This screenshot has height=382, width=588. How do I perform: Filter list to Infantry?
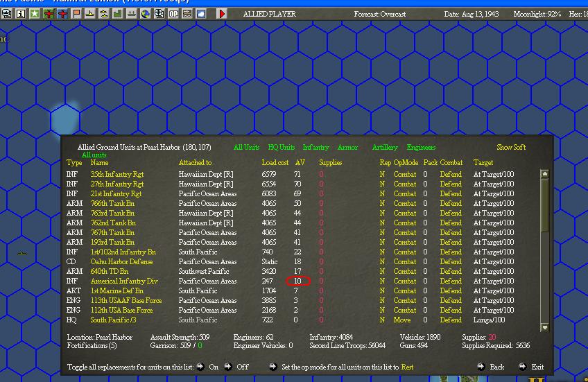(x=315, y=148)
